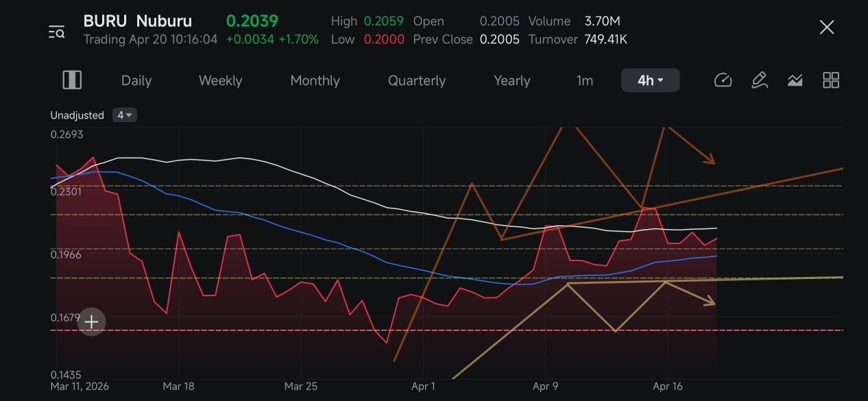The height and width of the screenshot is (401, 868).
Task: Toggle the split panel layout icon
Action: [x=72, y=80]
